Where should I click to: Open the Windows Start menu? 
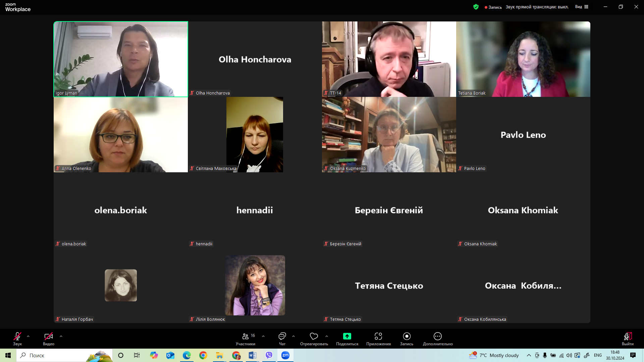[8, 355]
